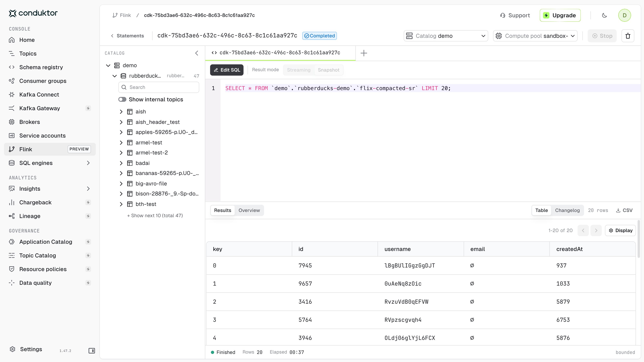
Task: Open the Catalog demo dropdown
Action: coord(446,36)
